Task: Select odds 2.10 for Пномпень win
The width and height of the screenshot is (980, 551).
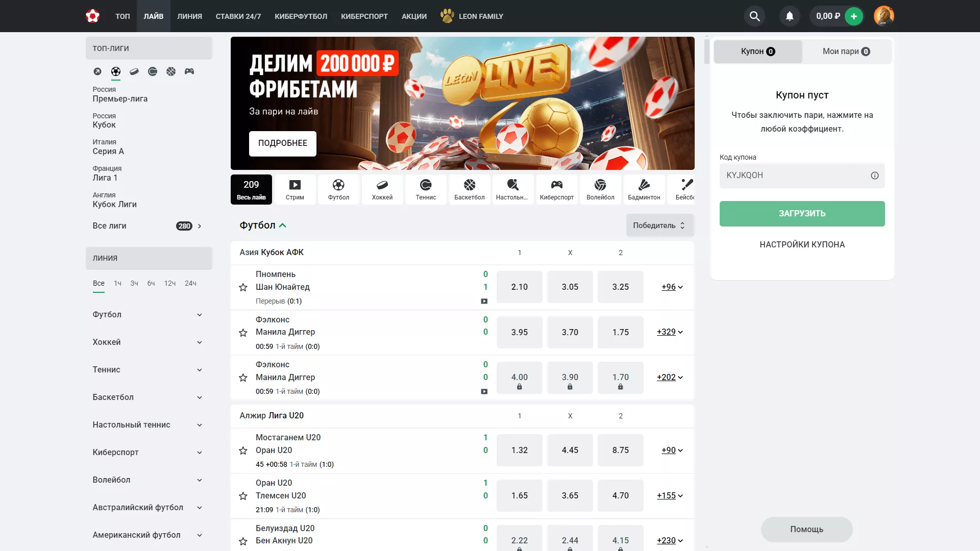Action: (520, 287)
